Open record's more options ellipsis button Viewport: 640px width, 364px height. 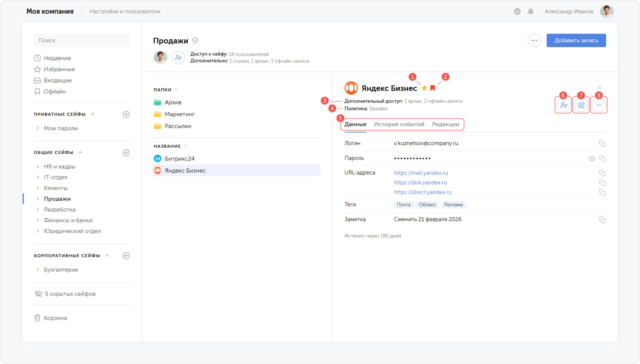(x=599, y=105)
